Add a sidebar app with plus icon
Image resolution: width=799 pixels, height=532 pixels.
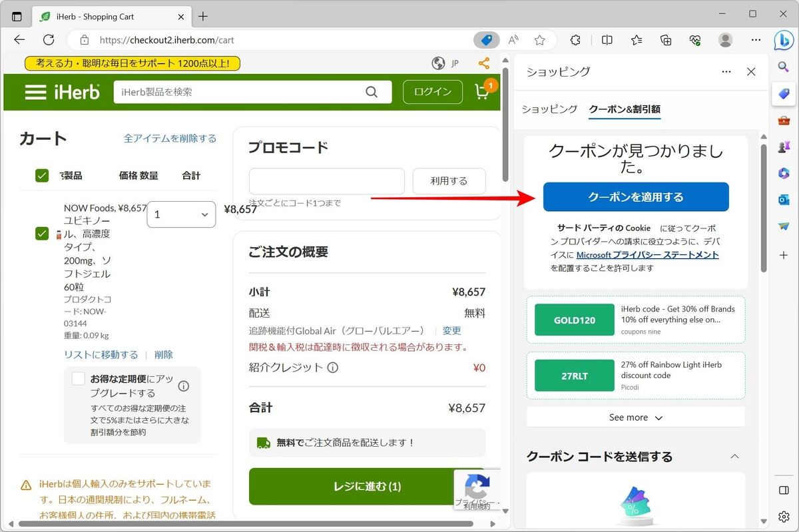(x=784, y=255)
